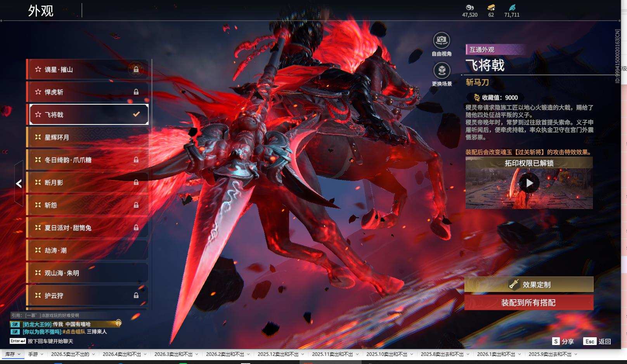
Task: Click the gold bar currency icon showing 62
Action: pos(491,7)
